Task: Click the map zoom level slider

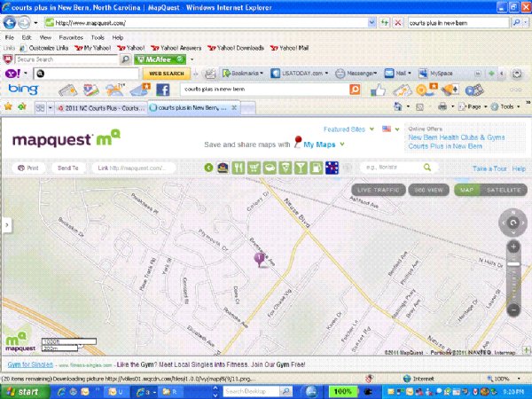Action: click(512, 266)
